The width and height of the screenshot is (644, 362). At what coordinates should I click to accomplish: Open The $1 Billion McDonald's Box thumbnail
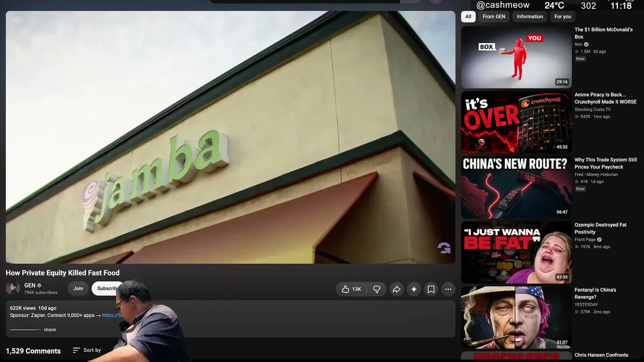pyautogui.click(x=516, y=57)
